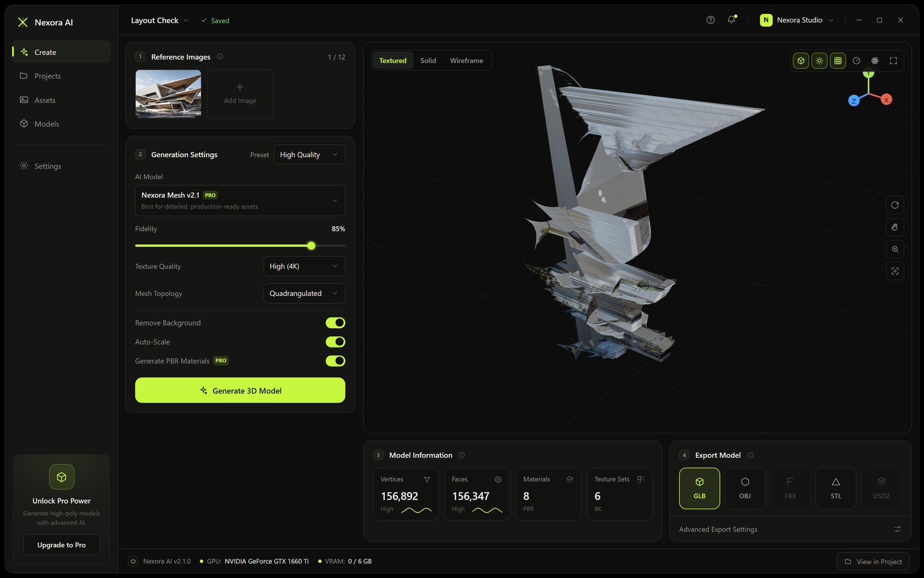
Task: Click the Export Model info icon
Action: pyautogui.click(x=750, y=455)
